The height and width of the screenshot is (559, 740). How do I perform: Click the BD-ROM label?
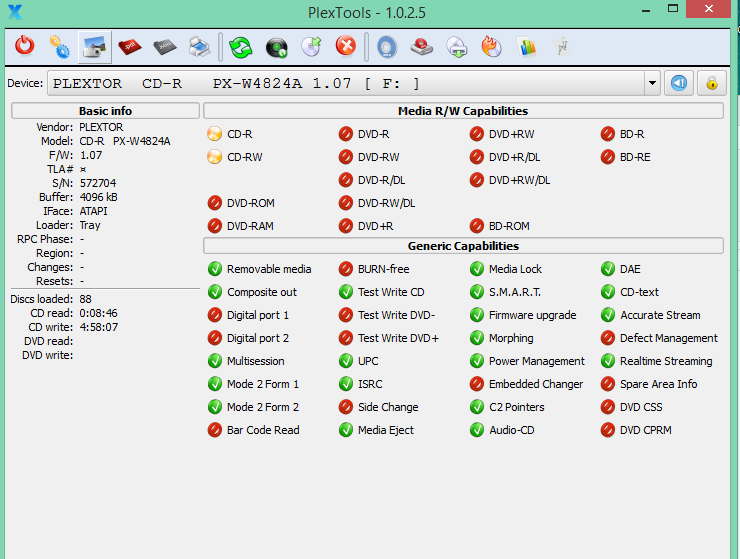[x=509, y=226]
